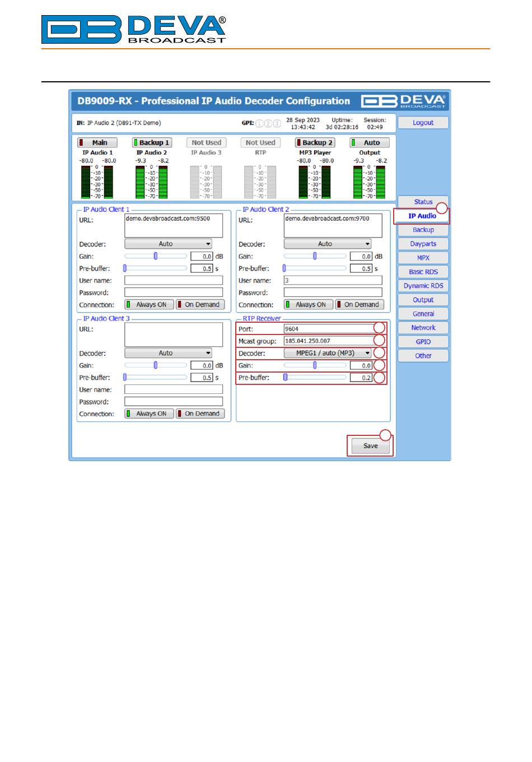Screen dimensions: 532x762
Task: Select the Backup 1 source button
Action: [x=152, y=143]
